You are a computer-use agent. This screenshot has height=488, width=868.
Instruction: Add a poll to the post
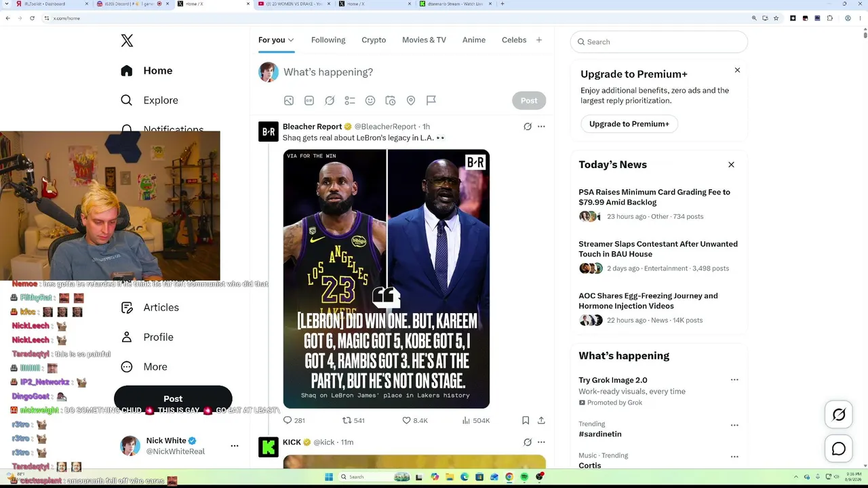point(350,100)
